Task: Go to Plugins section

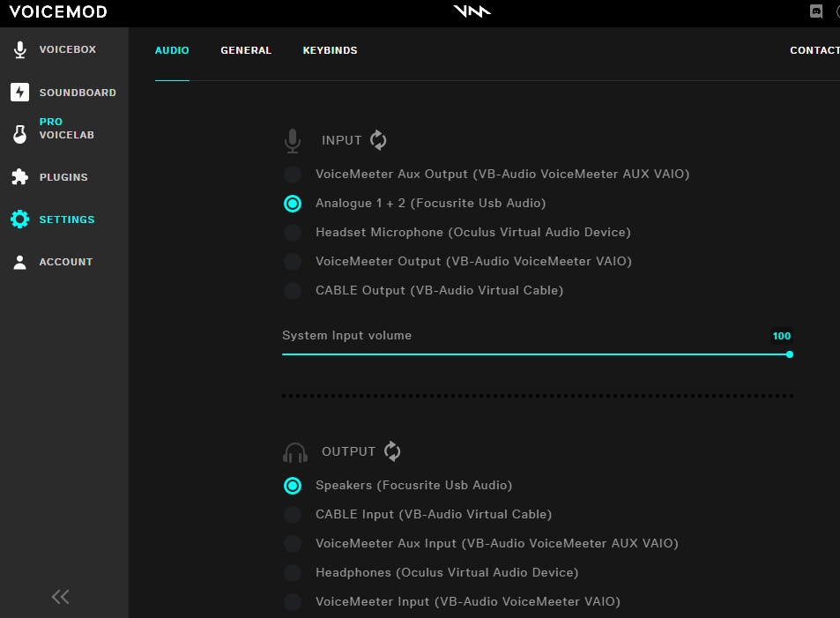Action: click(63, 177)
